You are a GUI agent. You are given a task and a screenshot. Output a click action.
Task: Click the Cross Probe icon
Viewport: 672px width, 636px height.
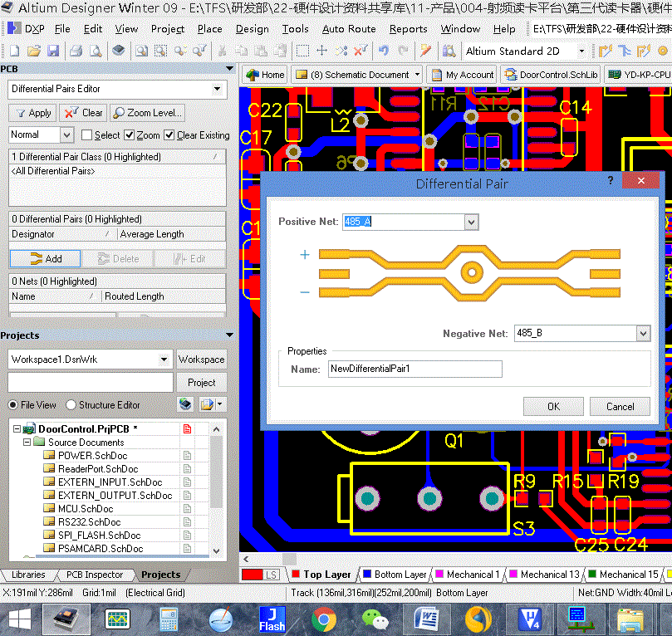tap(425, 51)
